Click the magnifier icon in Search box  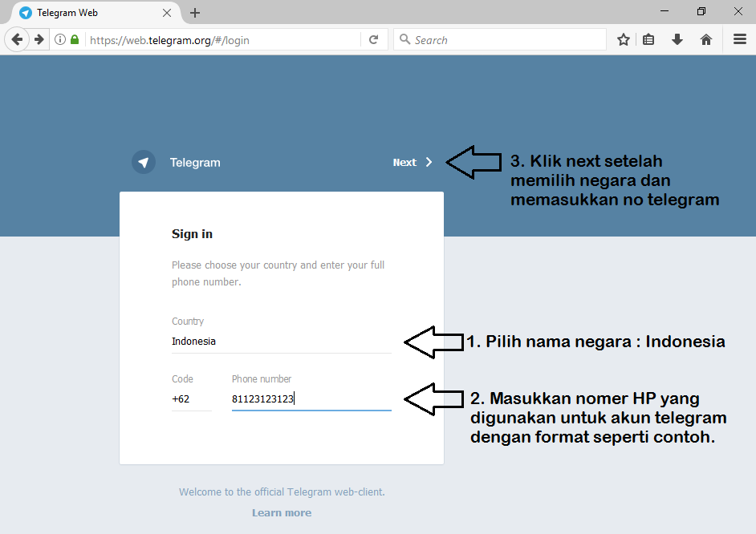(405, 39)
